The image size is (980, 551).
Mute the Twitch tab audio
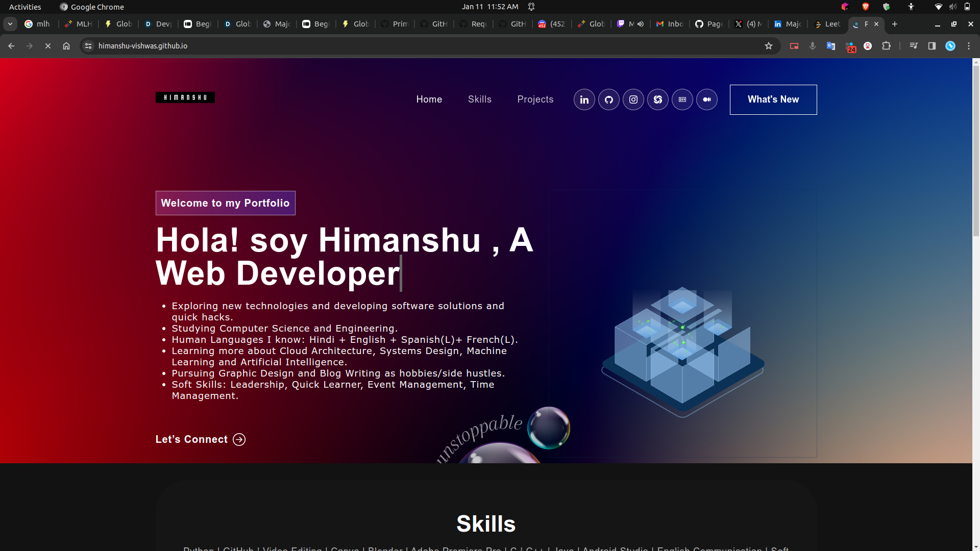click(x=641, y=24)
